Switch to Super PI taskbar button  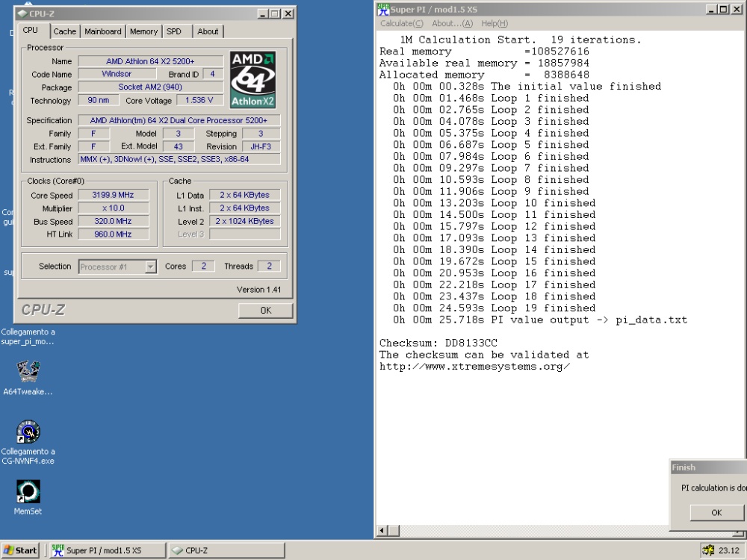pos(107,550)
